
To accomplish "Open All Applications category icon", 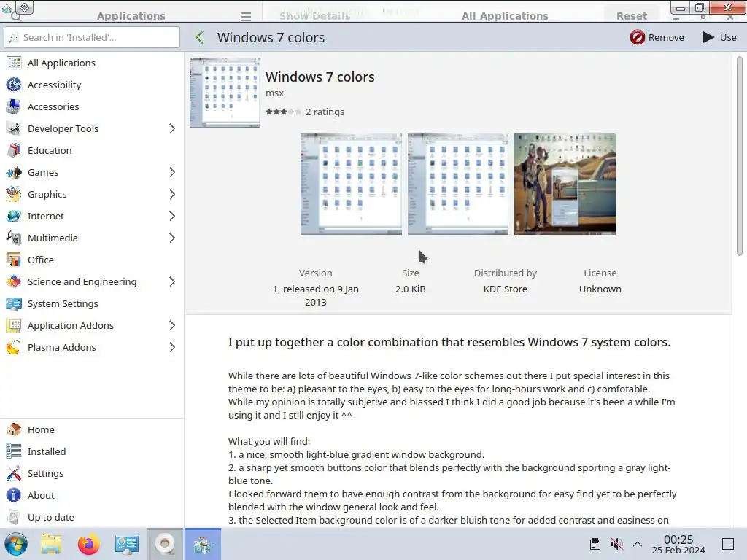I will click(x=14, y=63).
